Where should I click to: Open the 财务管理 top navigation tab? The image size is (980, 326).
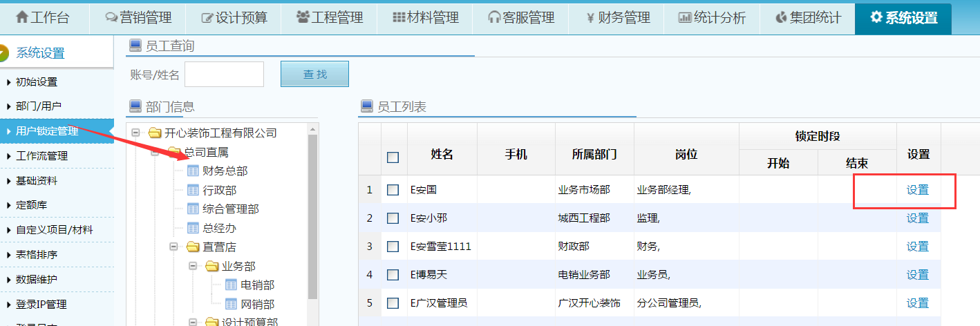617,18
